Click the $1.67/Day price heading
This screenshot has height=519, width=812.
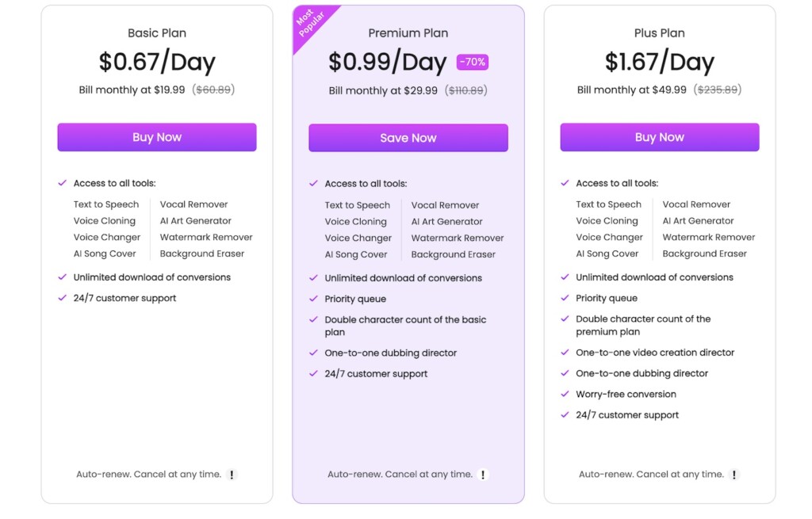659,62
